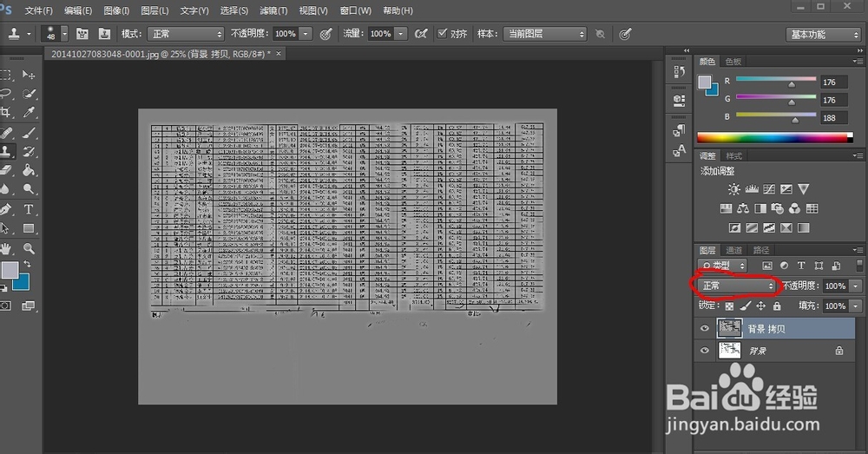This screenshot has height=454, width=868.
Task: Click the color spectrum ramp
Action: [775, 138]
